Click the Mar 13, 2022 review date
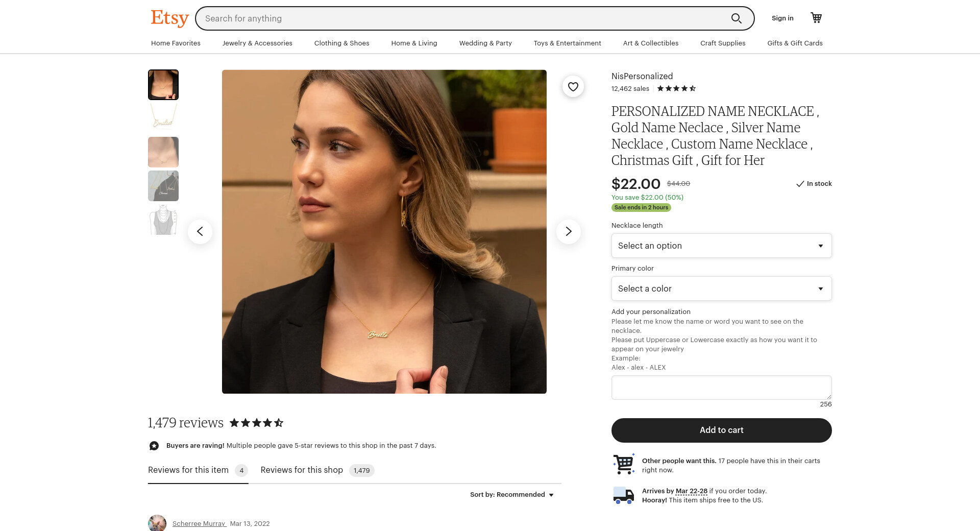Image resolution: width=980 pixels, height=531 pixels. (x=250, y=524)
